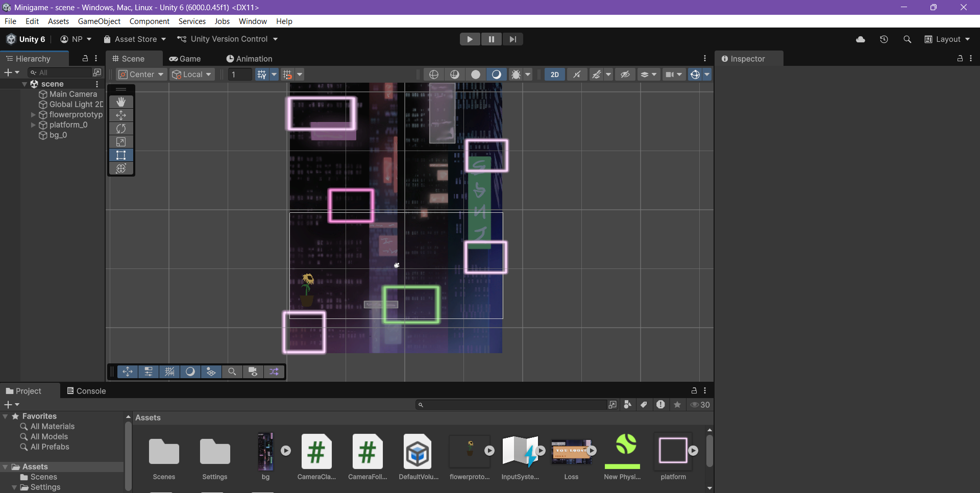Select the combined Transform tool

click(x=121, y=168)
